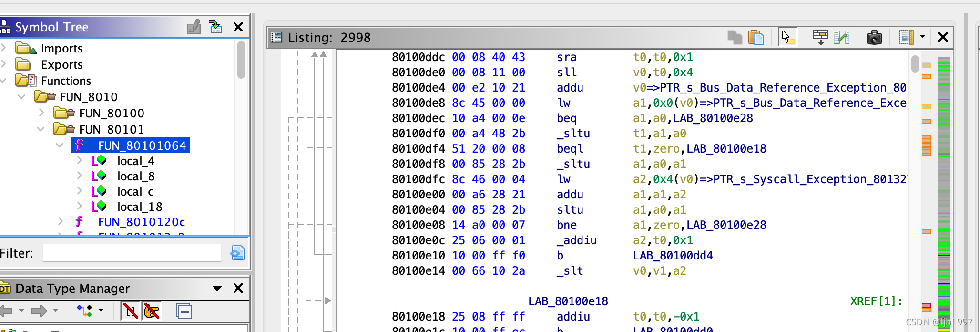
Task: Click the XREF[1] reference label
Action: [876, 301]
